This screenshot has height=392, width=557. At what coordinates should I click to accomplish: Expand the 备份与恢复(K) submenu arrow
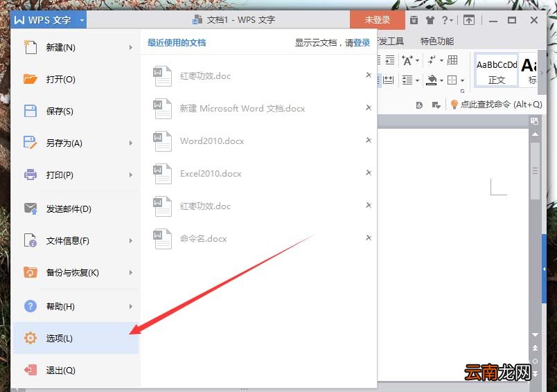131,273
